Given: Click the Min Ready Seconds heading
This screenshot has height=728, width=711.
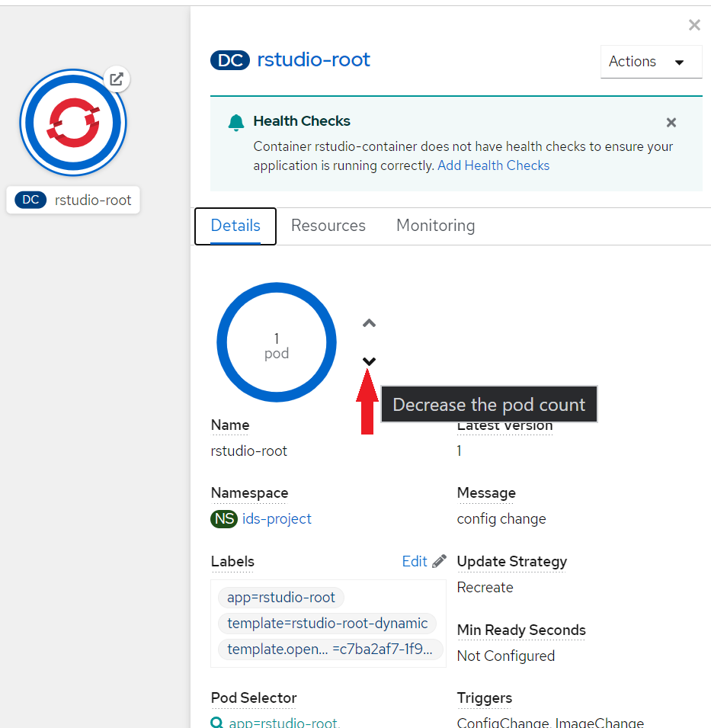Looking at the screenshot, I should click(521, 630).
